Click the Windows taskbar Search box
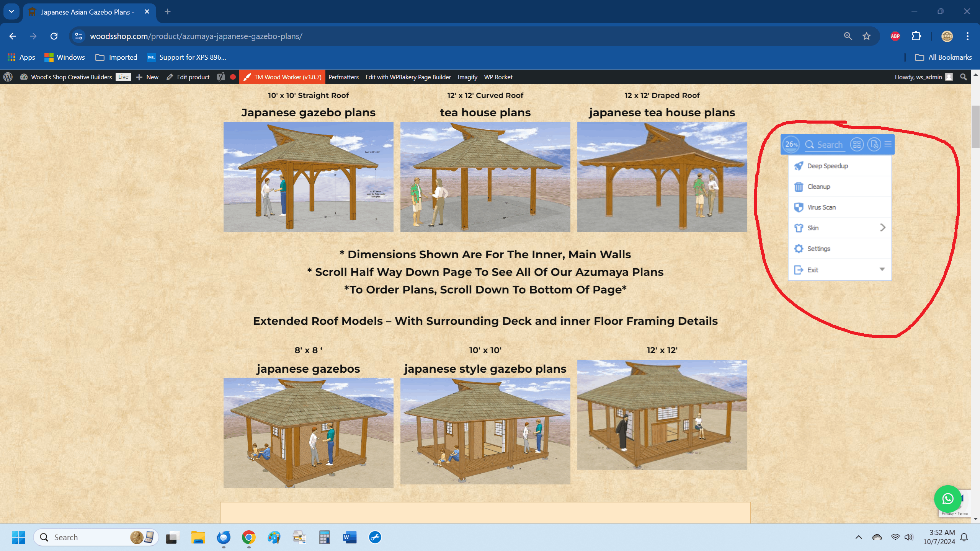Screen dimensions: 980x551 96,537
